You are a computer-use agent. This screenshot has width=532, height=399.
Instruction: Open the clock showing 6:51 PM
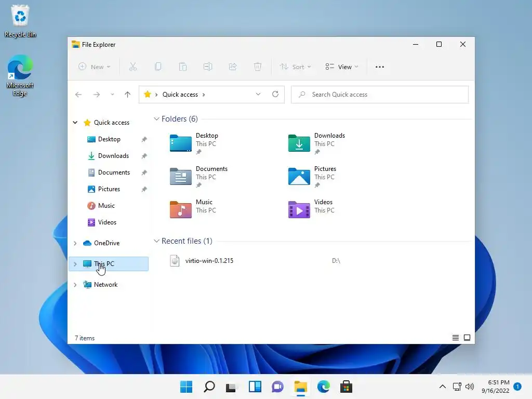[x=495, y=387]
